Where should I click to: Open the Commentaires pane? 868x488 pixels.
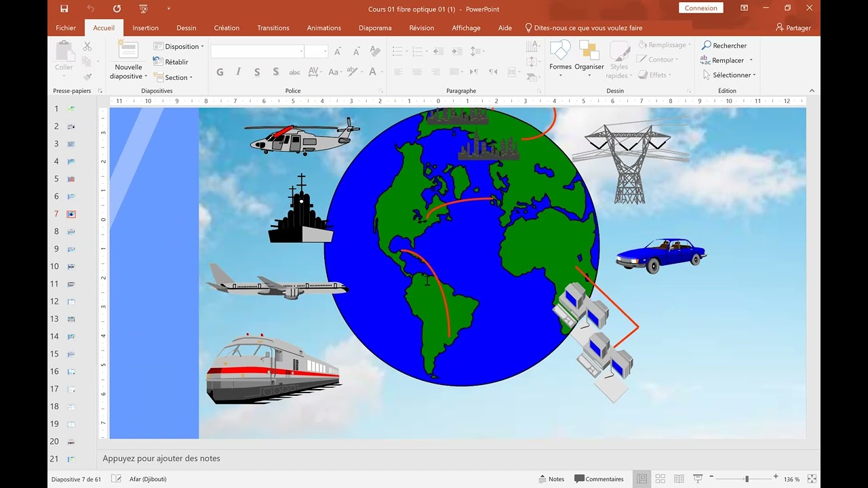[599, 479]
